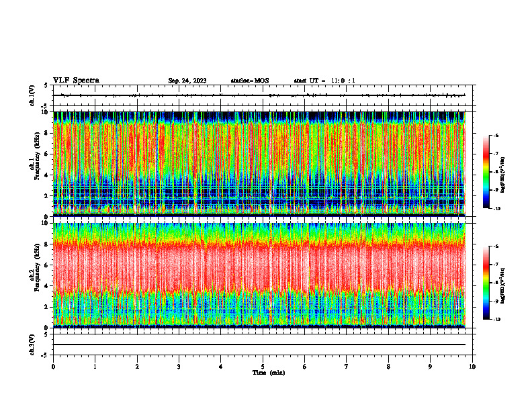
Task: Click the "-6" tick on ch.1 color bar
Action: click(x=496, y=136)
